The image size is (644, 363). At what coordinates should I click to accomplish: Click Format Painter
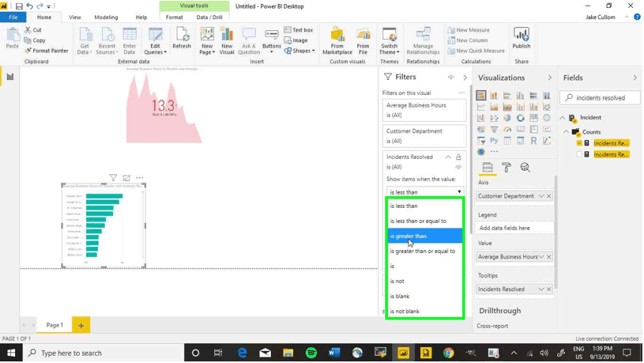click(x=47, y=51)
